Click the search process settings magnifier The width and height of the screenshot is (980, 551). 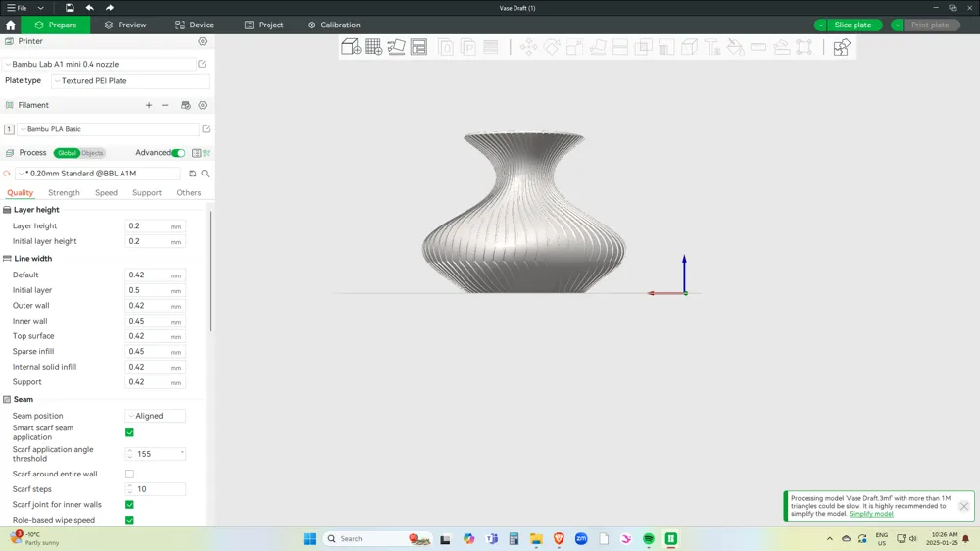(x=205, y=174)
